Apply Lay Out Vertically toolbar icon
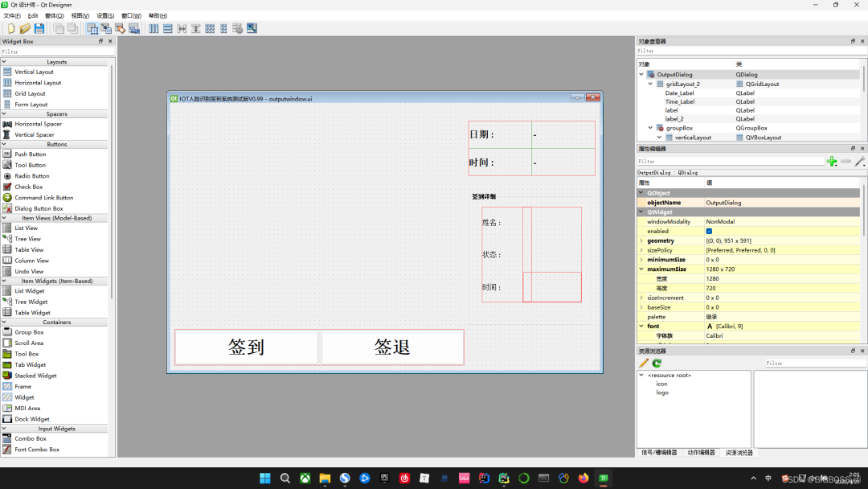868x489 pixels. click(168, 28)
